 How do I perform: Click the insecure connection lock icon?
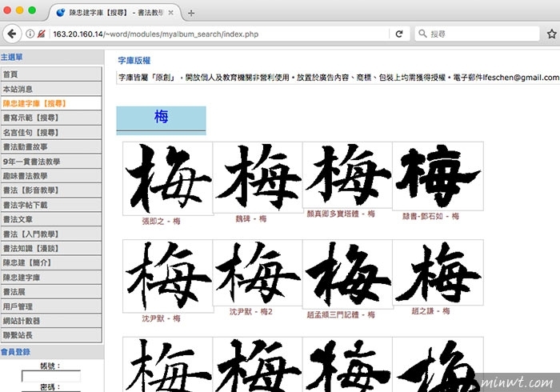pyautogui.click(x=42, y=34)
